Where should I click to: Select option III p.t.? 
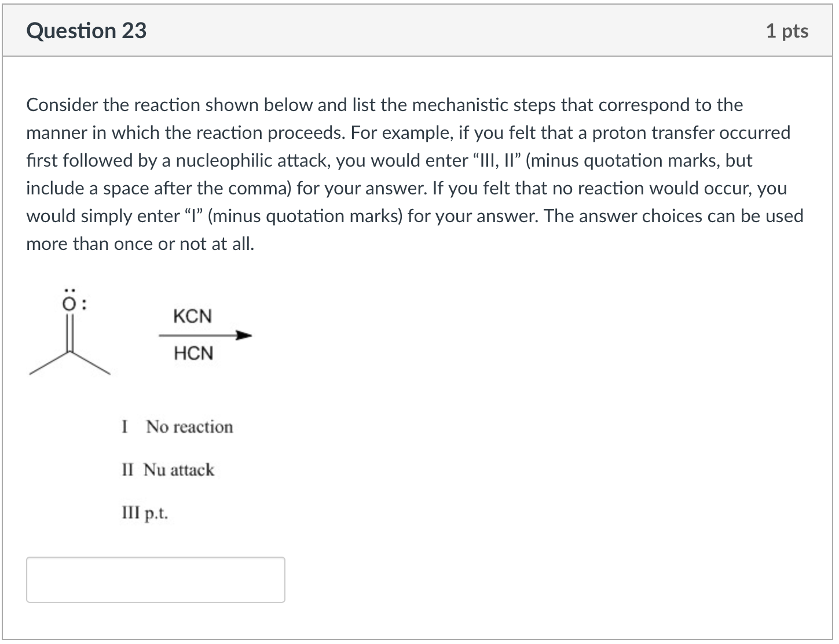click(145, 513)
